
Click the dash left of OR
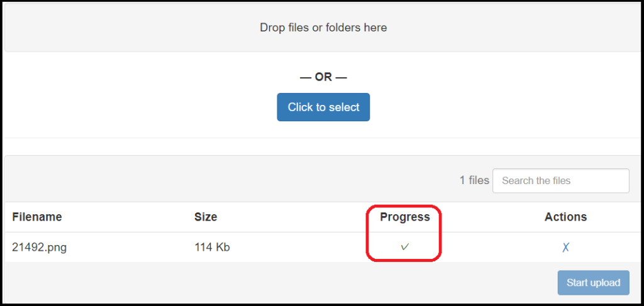pyautogui.click(x=306, y=77)
